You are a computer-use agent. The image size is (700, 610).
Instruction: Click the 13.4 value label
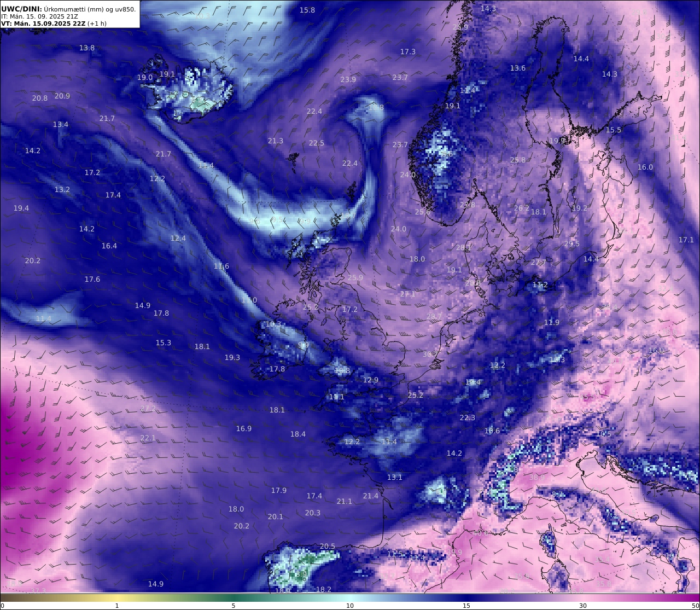point(61,124)
